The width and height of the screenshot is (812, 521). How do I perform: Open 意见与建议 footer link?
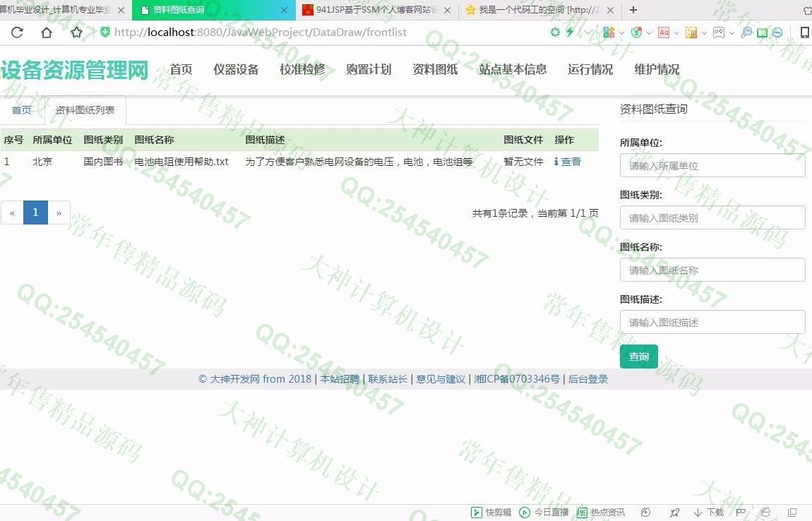click(441, 379)
